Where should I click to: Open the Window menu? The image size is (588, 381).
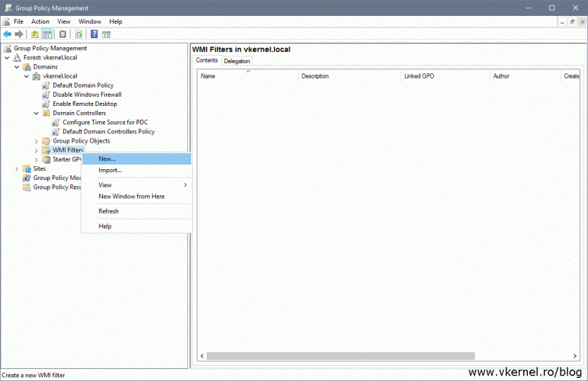(x=90, y=22)
